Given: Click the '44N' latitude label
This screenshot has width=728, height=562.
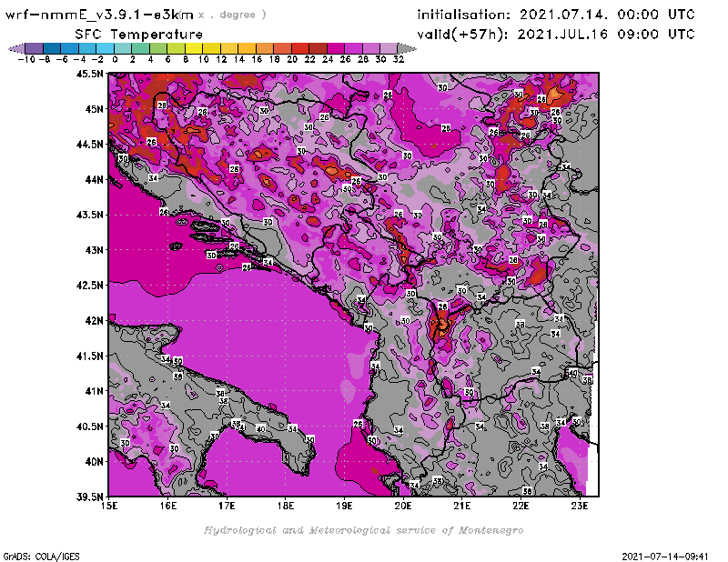Looking at the screenshot, I should [94, 179].
